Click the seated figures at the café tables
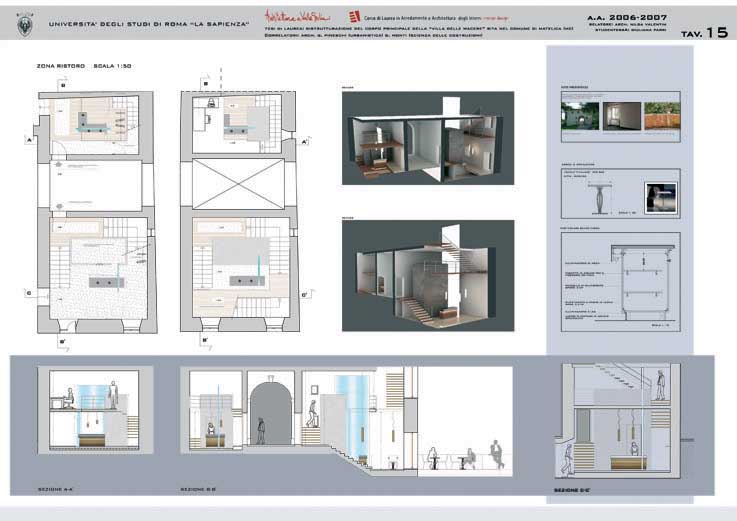 (464, 455)
